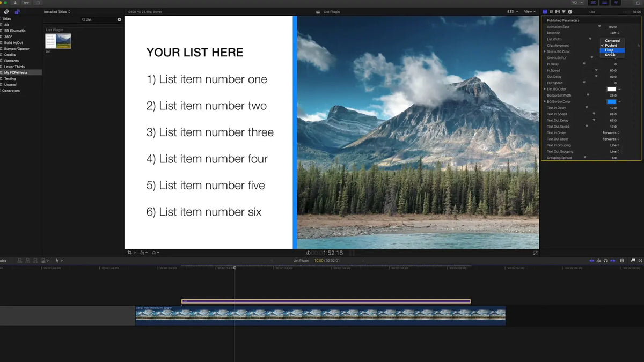Click the BG.Border.Width value 25.0
This screenshot has height=362, width=644.
[613, 95]
